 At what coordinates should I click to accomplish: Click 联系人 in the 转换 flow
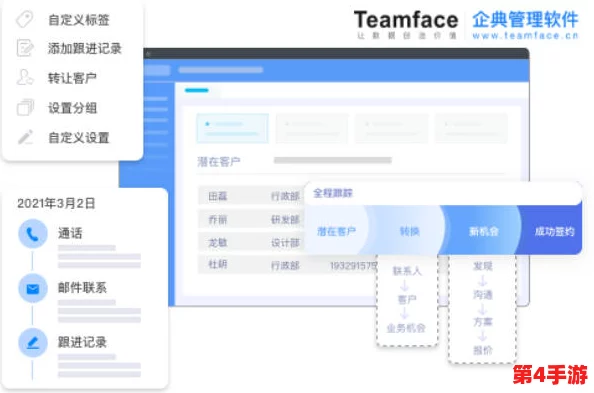407,271
